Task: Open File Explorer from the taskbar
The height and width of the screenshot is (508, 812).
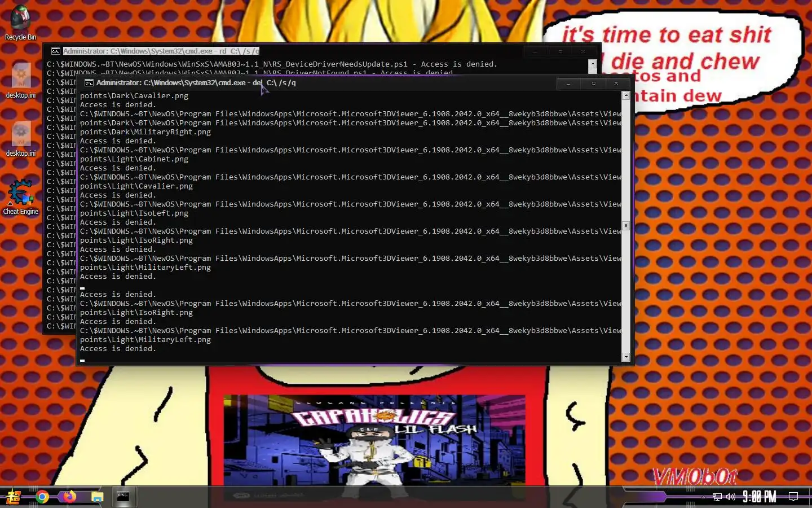Action: coord(97,497)
